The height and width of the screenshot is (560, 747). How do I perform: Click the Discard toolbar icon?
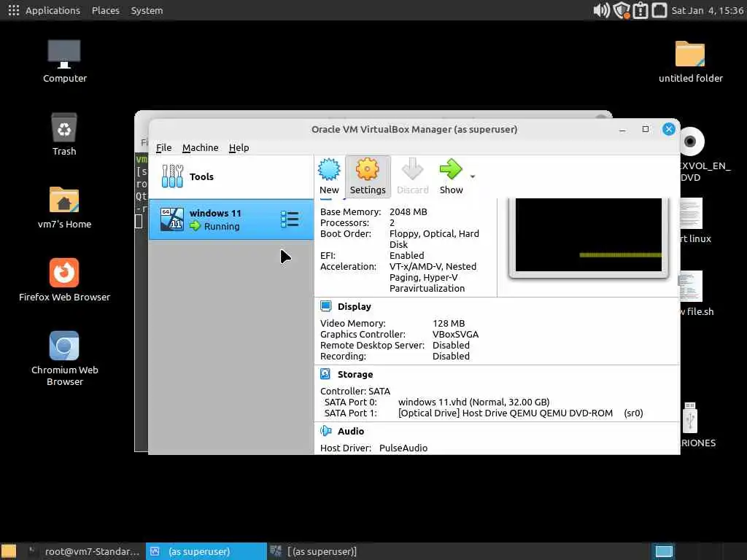413,169
